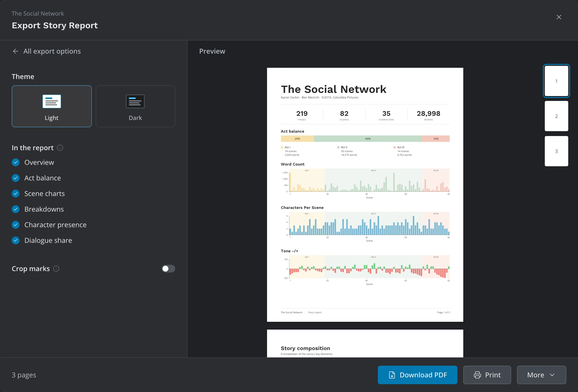This screenshot has width=578, height=392.
Task: Click the 20% Act I segment in Act balance
Action: 297,139
